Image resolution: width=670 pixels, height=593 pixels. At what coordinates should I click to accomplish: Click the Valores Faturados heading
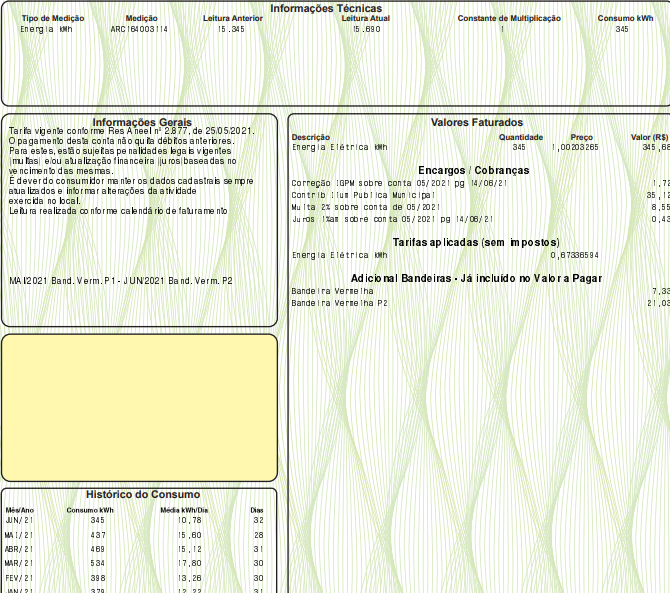pos(476,122)
